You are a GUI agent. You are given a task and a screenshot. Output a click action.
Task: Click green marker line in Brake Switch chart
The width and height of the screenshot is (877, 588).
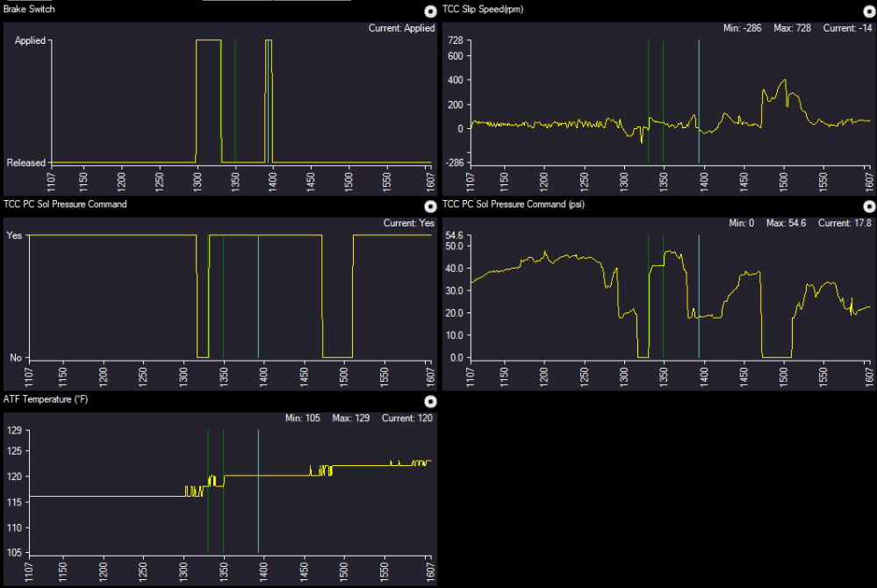(235, 101)
